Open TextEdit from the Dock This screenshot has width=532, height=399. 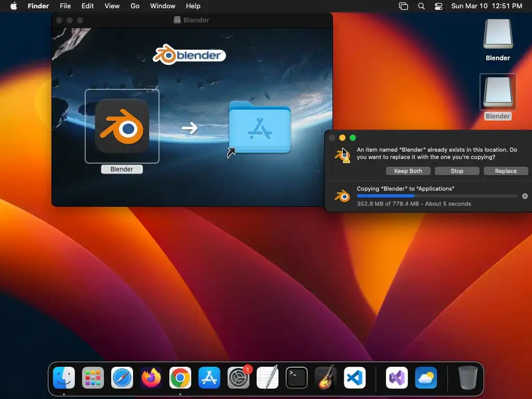[268, 378]
